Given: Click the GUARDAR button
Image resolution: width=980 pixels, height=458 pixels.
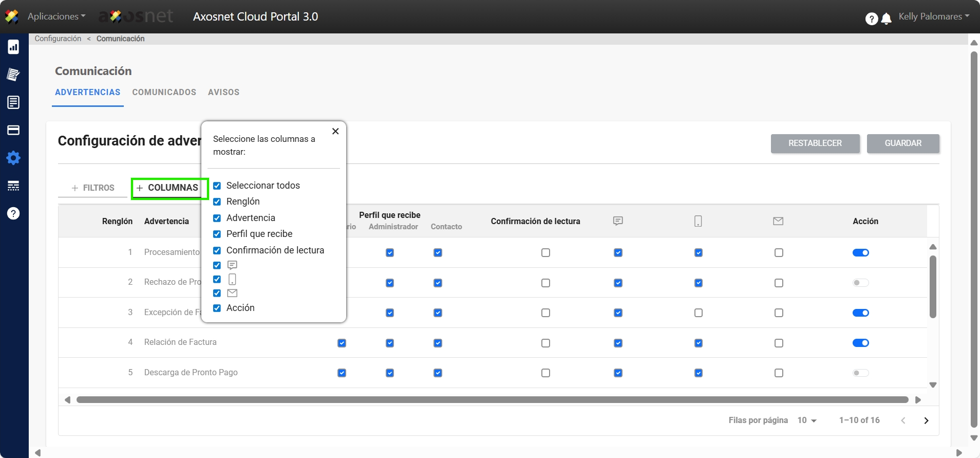Looking at the screenshot, I should coord(902,143).
